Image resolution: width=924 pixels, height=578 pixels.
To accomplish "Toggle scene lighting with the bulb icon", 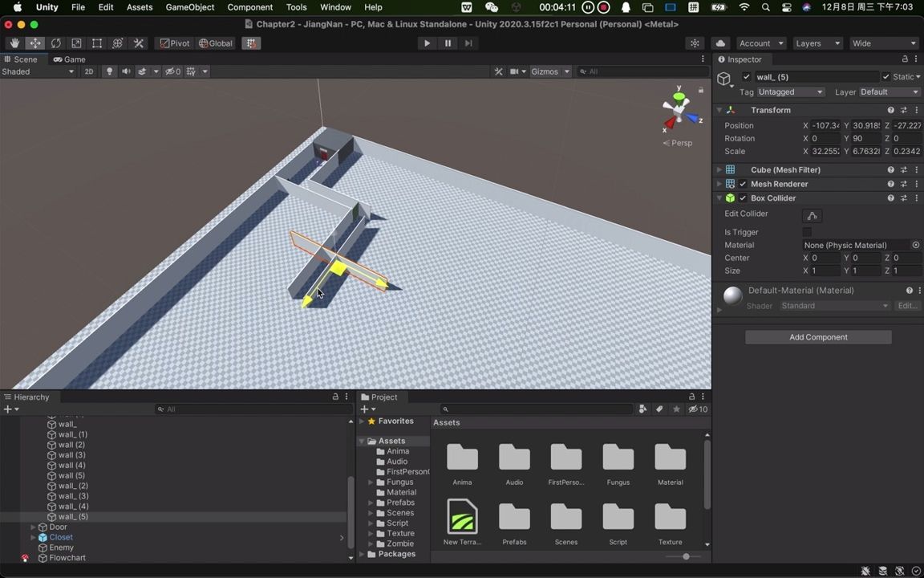I will click(109, 71).
